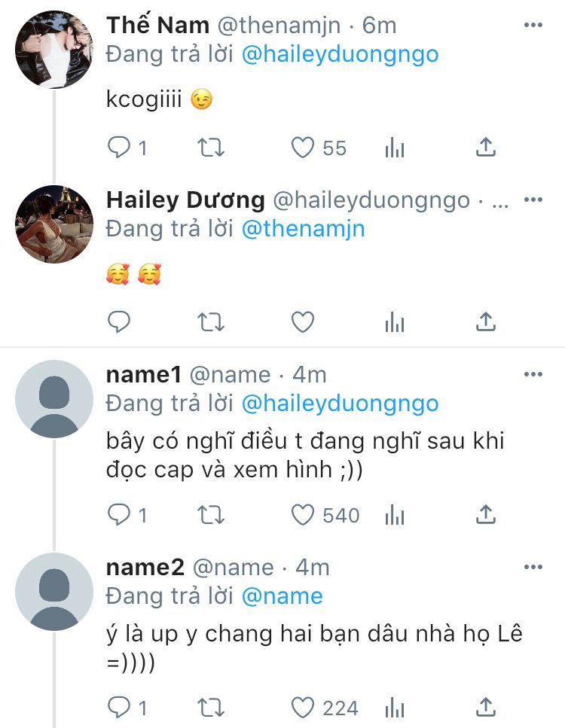Image resolution: width=565 pixels, height=728 pixels.
Task: Open @haileyduongngo link in name1's tweet
Action: tap(340, 403)
